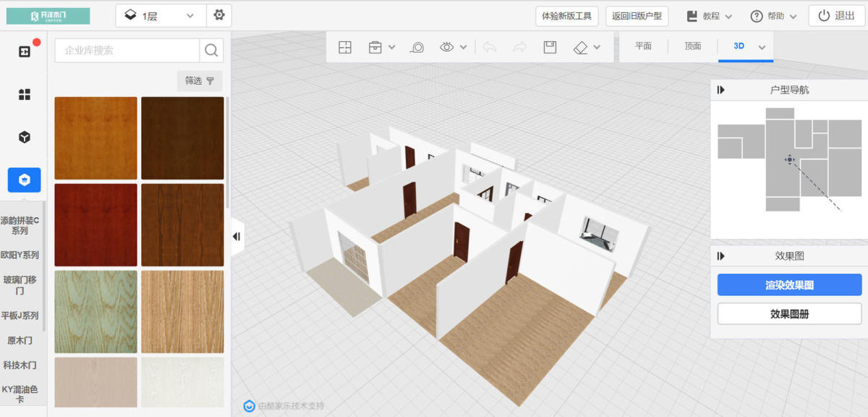Collapse the 效果图 panel arrow
The image size is (868, 417).
coord(720,256)
